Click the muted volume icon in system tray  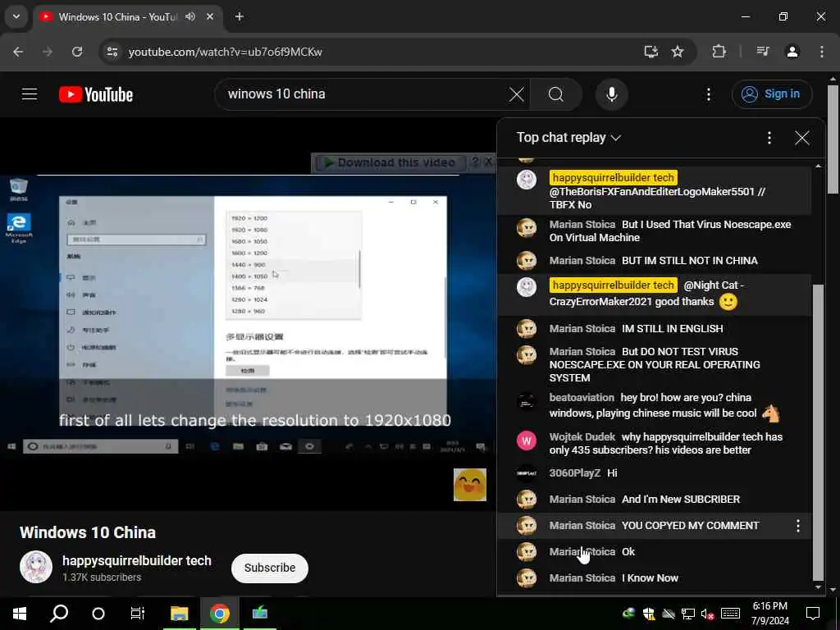click(708, 614)
